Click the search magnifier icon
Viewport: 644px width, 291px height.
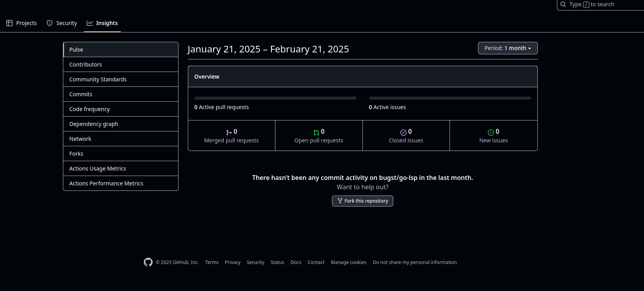[563, 4]
